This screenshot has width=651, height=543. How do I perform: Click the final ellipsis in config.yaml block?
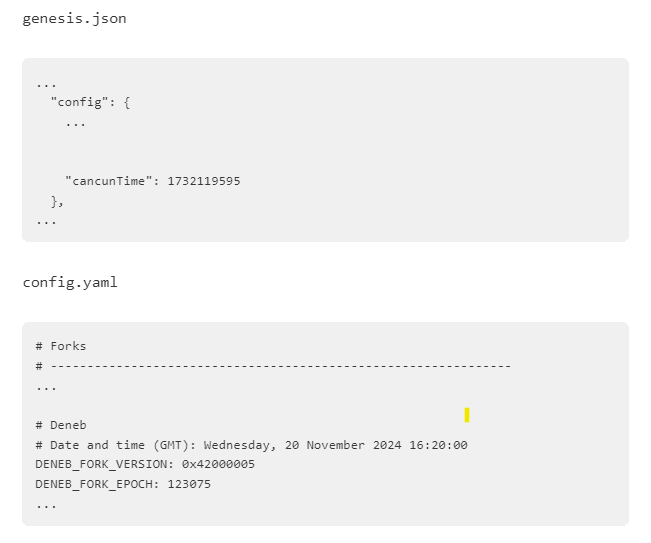pyautogui.click(x=46, y=504)
